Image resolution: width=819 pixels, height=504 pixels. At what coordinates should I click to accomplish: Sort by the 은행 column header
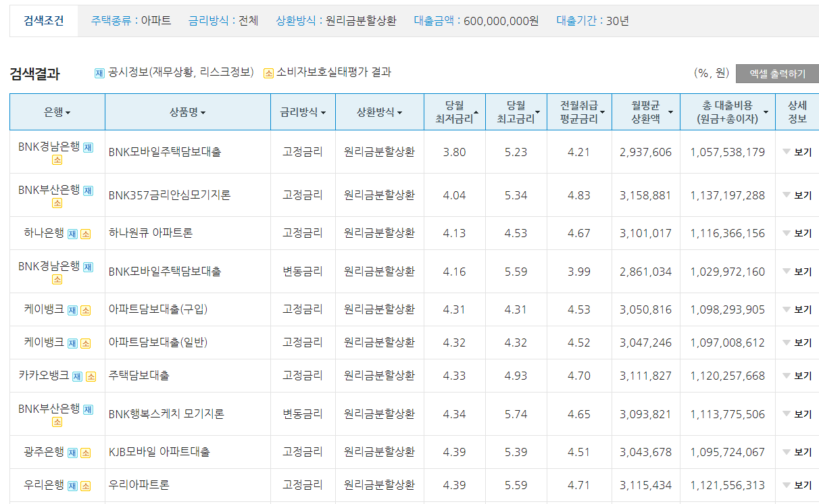click(x=57, y=112)
